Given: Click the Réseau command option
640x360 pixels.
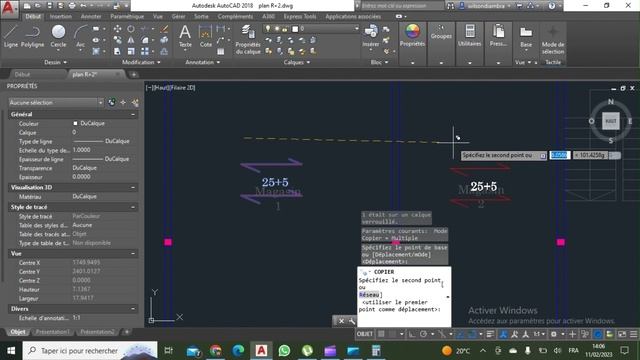Looking at the screenshot, I should click(369, 295).
